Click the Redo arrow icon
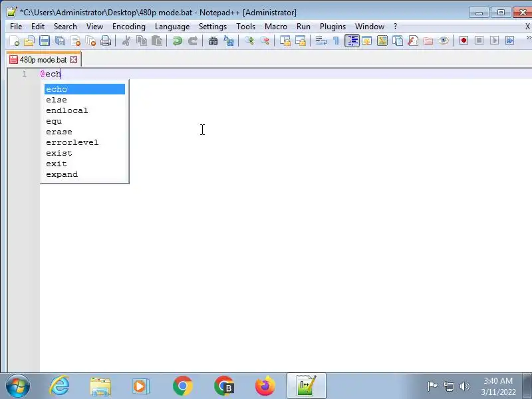The height and width of the screenshot is (399, 532). click(193, 41)
